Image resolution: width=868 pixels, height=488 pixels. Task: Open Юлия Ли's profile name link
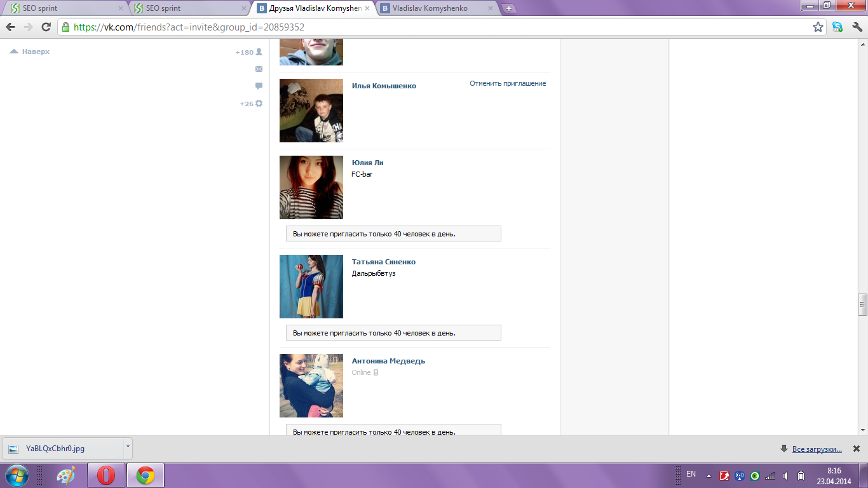point(367,163)
